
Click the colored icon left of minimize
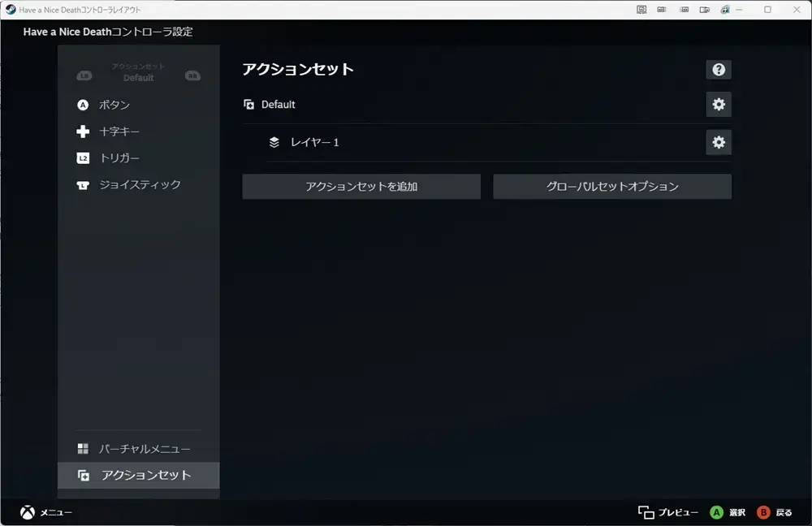click(725, 9)
